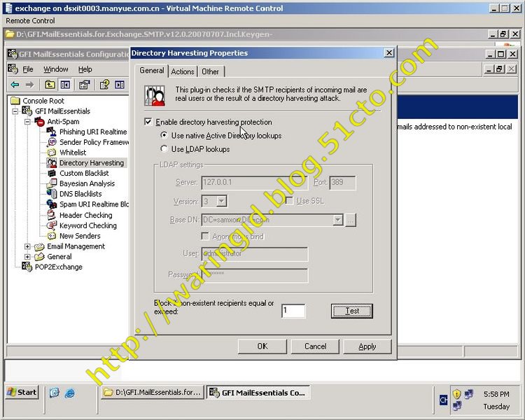This screenshot has width=525, height=420.
Task: Open the Keyword Checking node
Action: tap(87, 225)
